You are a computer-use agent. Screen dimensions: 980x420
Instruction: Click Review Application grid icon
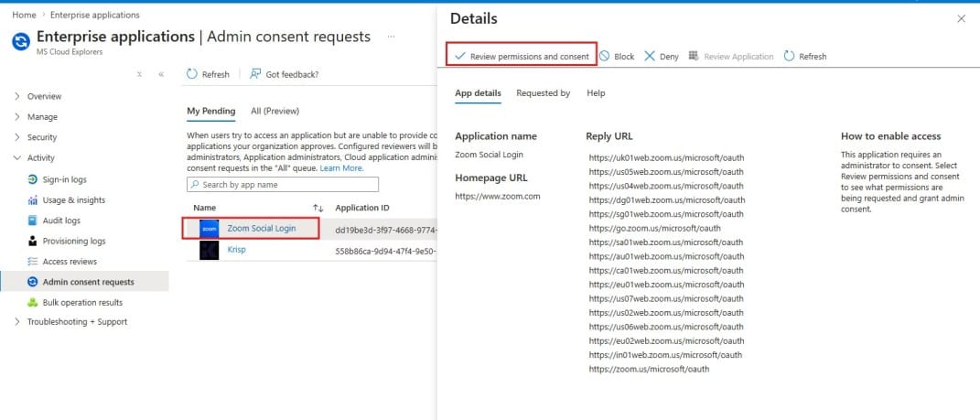click(693, 56)
